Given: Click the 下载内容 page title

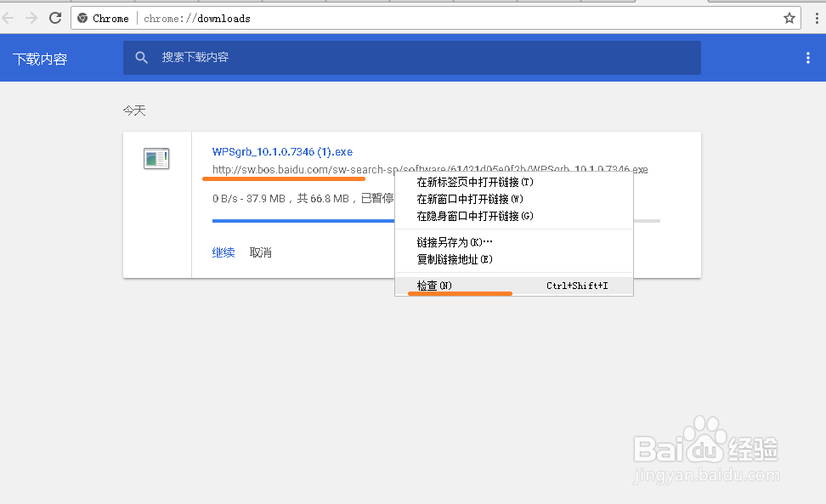Looking at the screenshot, I should (40, 59).
